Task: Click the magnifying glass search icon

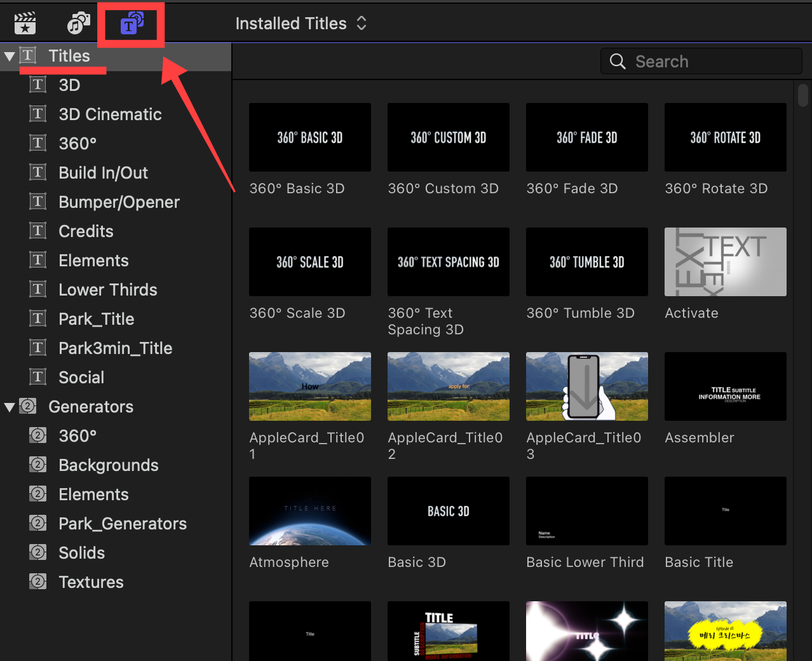Action: [618, 61]
